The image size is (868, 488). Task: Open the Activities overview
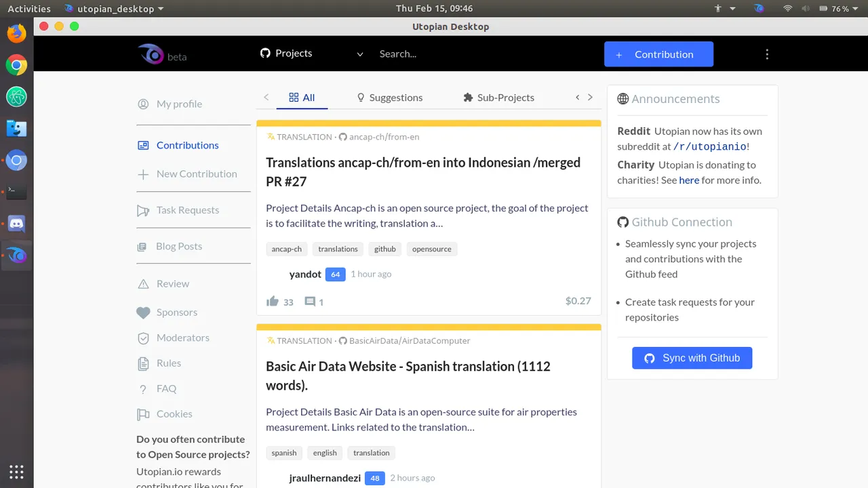(29, 9)
